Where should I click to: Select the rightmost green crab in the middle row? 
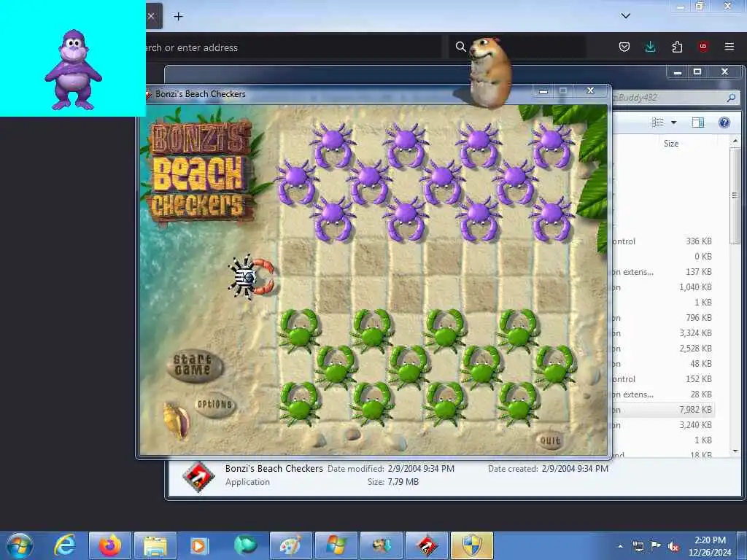[x=555, y=367]
